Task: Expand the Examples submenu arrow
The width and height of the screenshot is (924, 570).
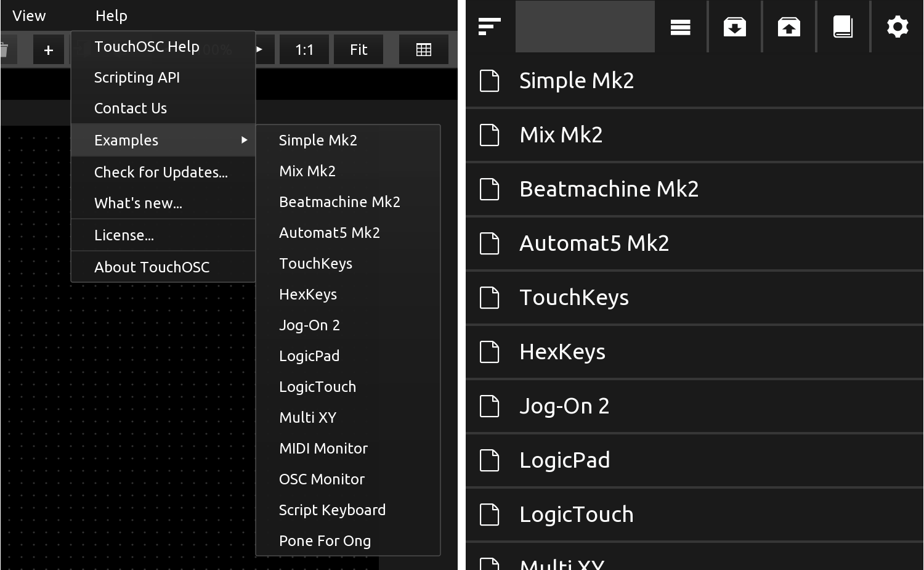Action: pyautogui.click(x=245, y=140)
